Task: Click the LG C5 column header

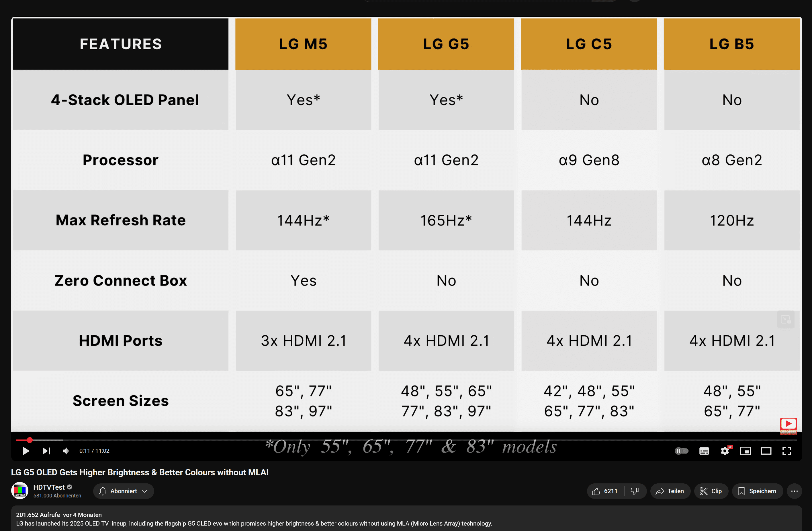Action: click(589, 44)
